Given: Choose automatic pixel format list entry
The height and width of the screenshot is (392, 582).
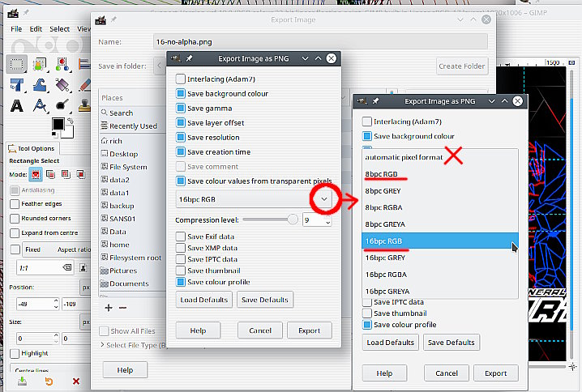Looking at the screenshot, I should (x=440, y=157).
